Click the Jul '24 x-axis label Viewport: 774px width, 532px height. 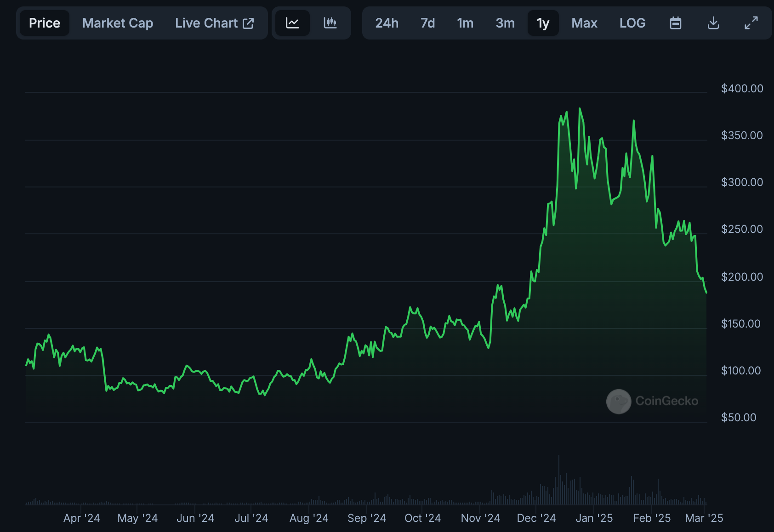point(251,518)
